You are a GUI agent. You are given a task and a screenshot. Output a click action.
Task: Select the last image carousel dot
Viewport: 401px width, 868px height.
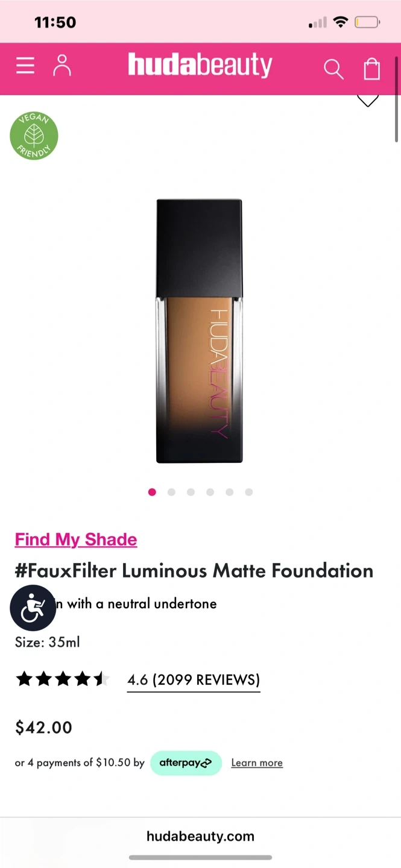click(x=248, y=492)
